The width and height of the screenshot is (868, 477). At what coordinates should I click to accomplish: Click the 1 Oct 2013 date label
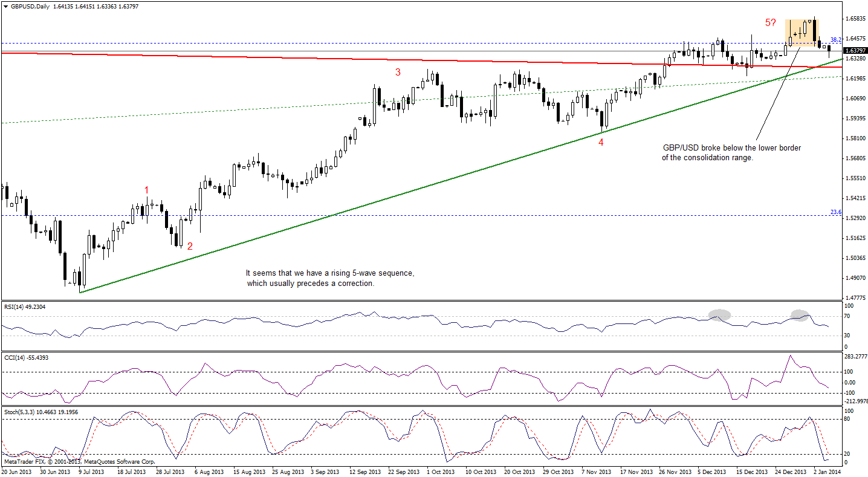pyautogui.click(x=442, y=472)
